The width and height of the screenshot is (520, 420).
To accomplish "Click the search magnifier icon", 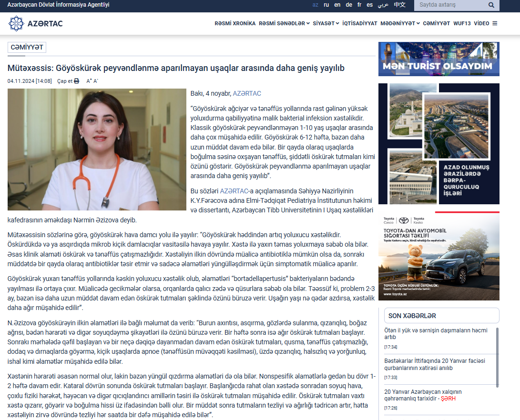I will point(491,5).
